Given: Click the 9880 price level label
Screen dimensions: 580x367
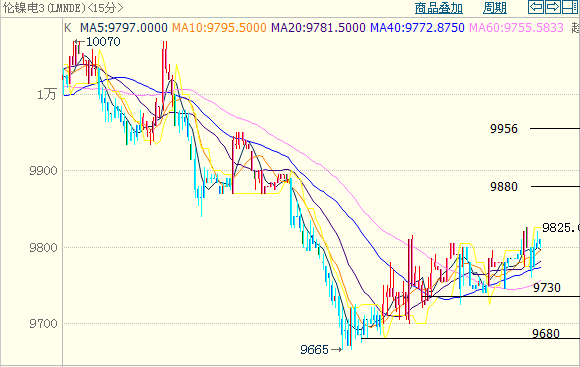Looking at the screenshot, I should 504,187.
